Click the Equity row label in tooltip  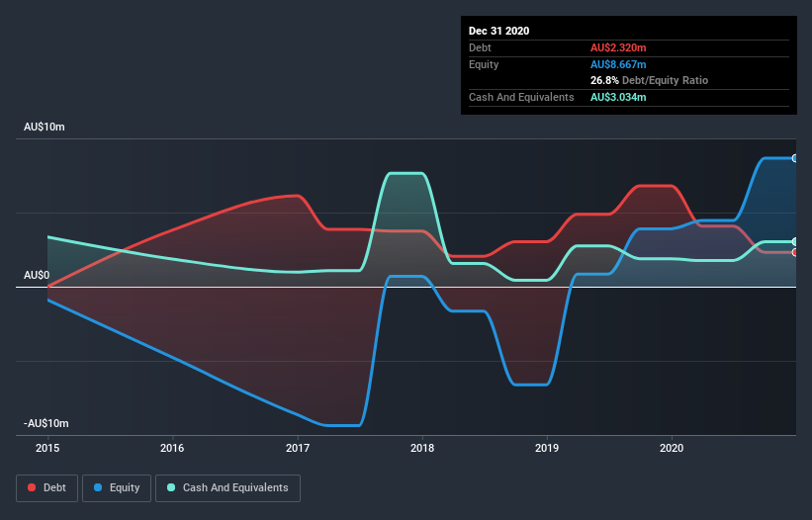[484, 64]
